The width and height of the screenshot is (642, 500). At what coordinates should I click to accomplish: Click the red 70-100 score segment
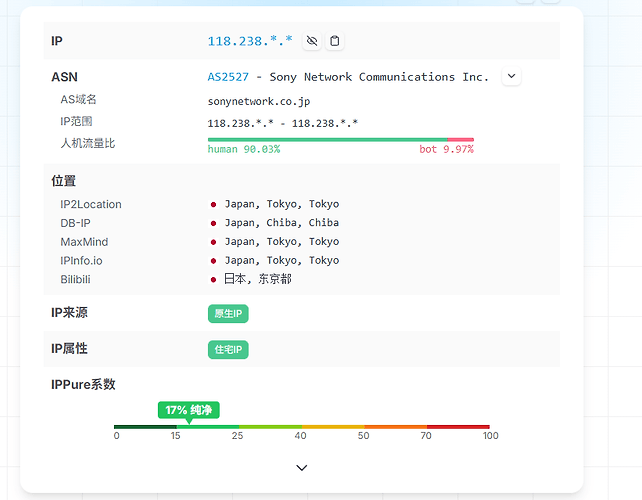click(458, 427)
